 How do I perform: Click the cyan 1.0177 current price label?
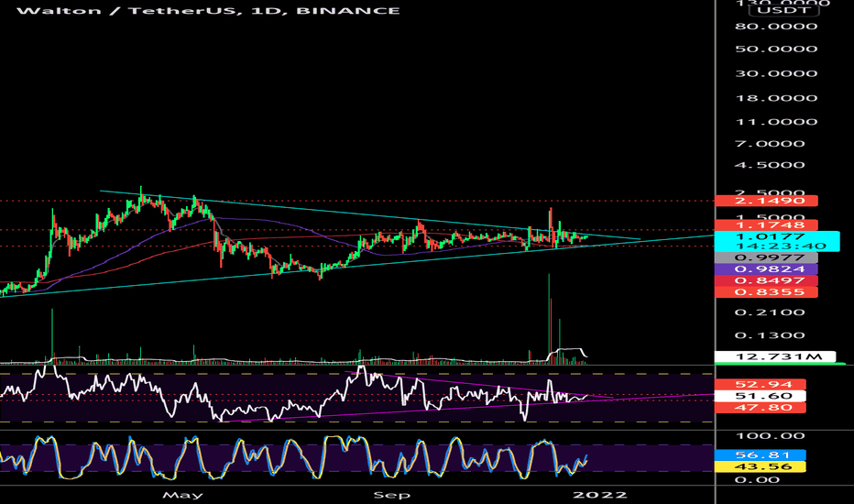(x=770, y=236)
